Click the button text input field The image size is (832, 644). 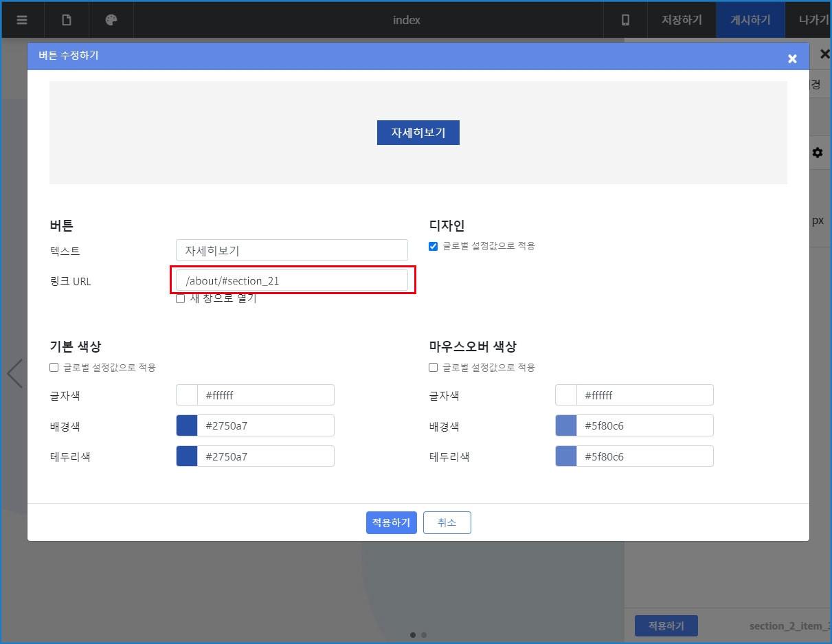point(292,250)
